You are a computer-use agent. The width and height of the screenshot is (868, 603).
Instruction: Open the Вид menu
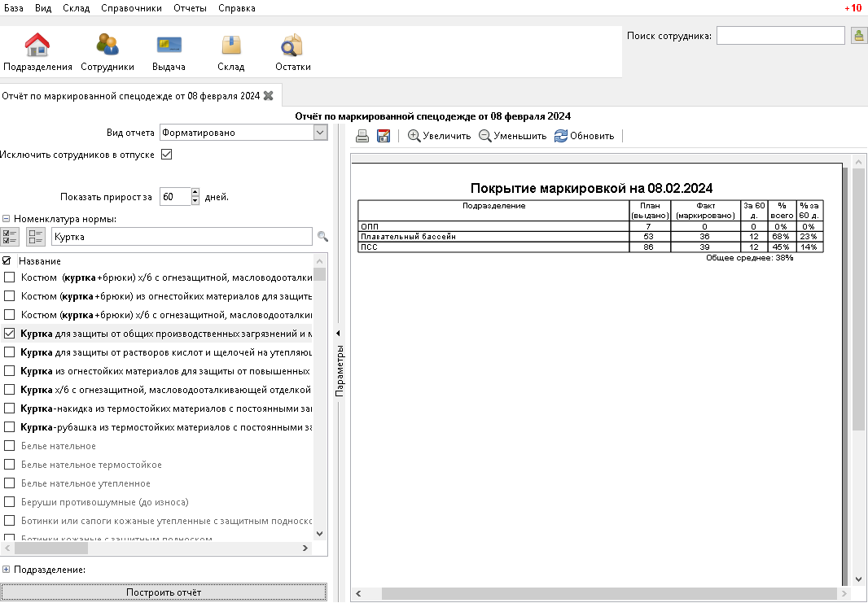point(43,8)
